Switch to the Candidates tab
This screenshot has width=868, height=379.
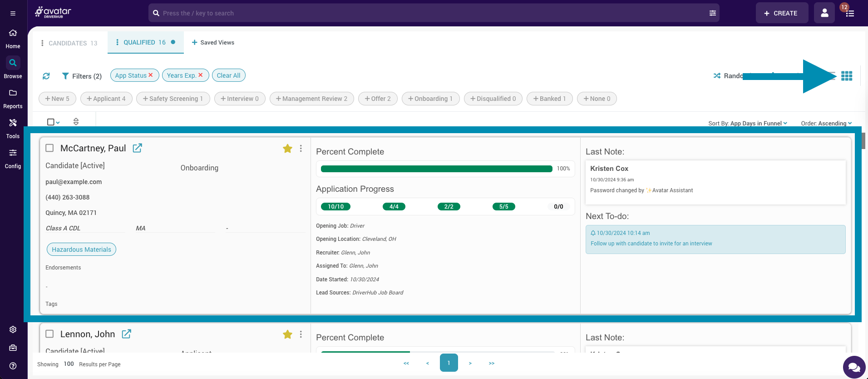69,43
